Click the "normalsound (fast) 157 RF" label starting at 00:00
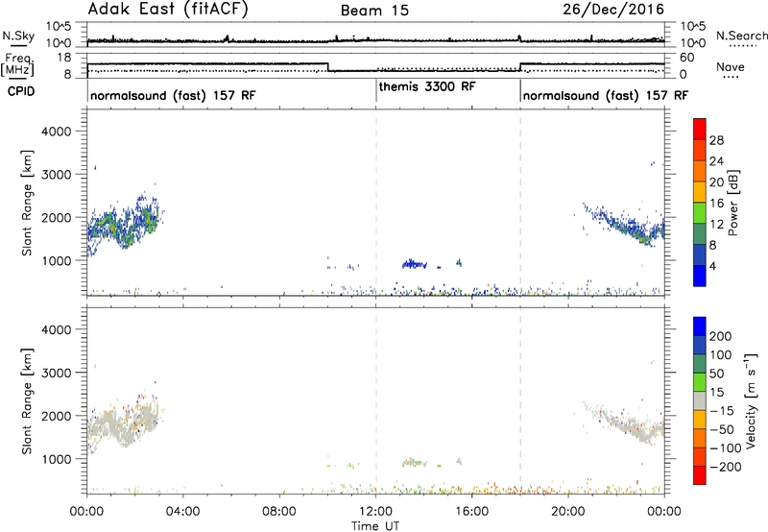 pos(173,95)
